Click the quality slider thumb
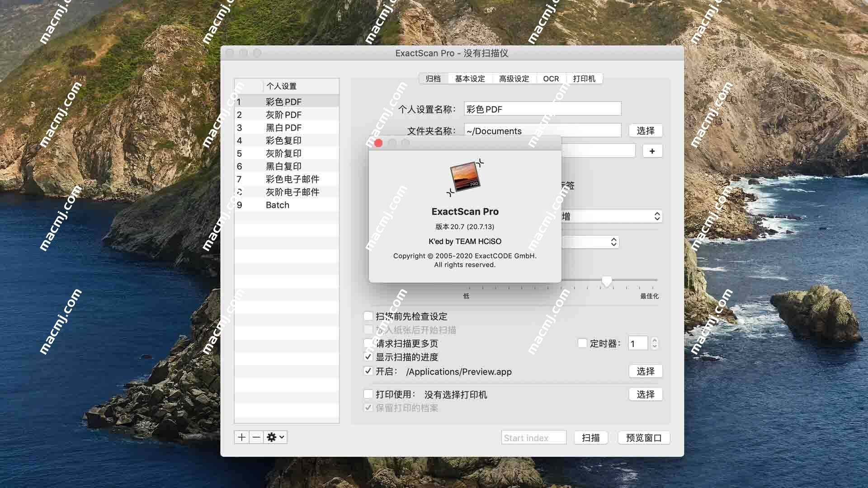This screenshot has height=488, width=868. pyautogui.click(x=607, y=282)
